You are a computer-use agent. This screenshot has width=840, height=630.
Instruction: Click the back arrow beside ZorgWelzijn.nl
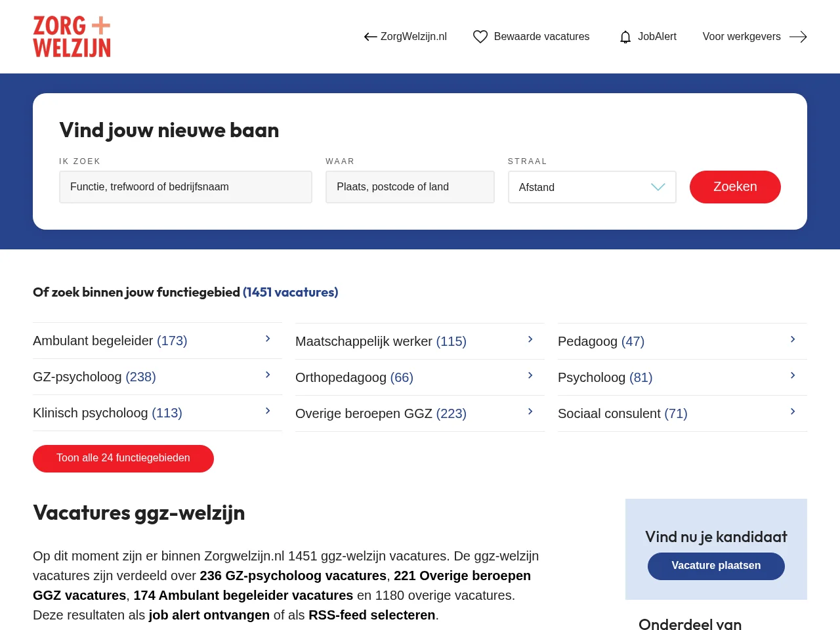(x=370, y=37)
